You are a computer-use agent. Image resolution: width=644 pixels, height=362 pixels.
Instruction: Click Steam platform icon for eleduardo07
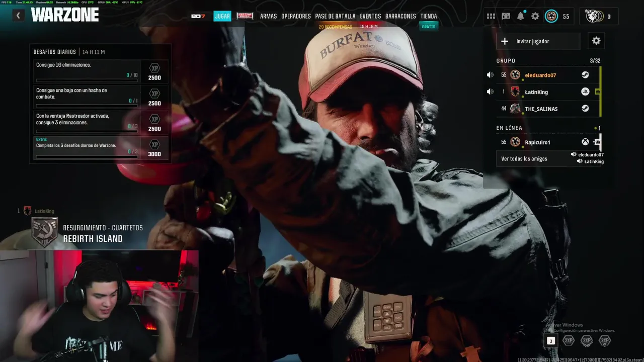click(x=585, y=75)
